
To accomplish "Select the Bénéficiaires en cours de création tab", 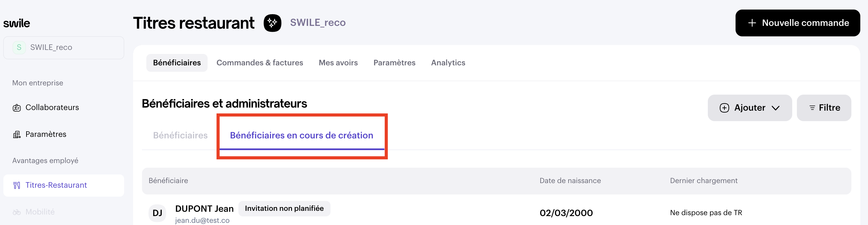I will click(x=301, y=135).
